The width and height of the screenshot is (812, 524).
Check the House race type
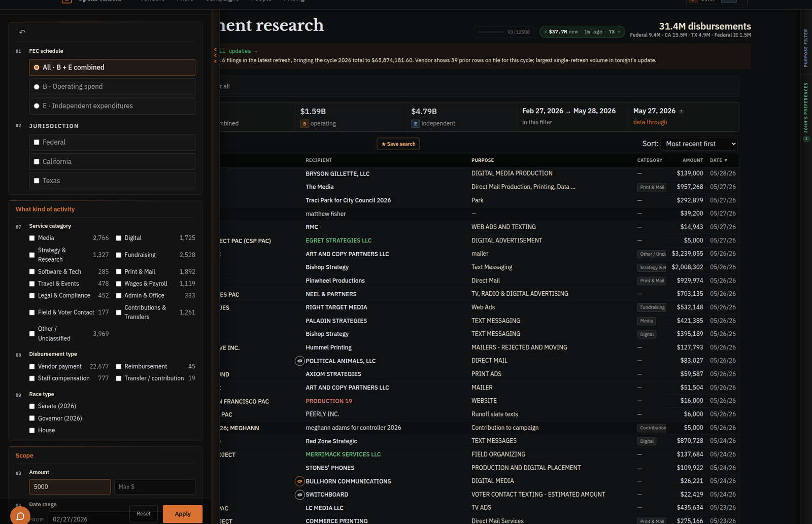[x=32, y=431]
